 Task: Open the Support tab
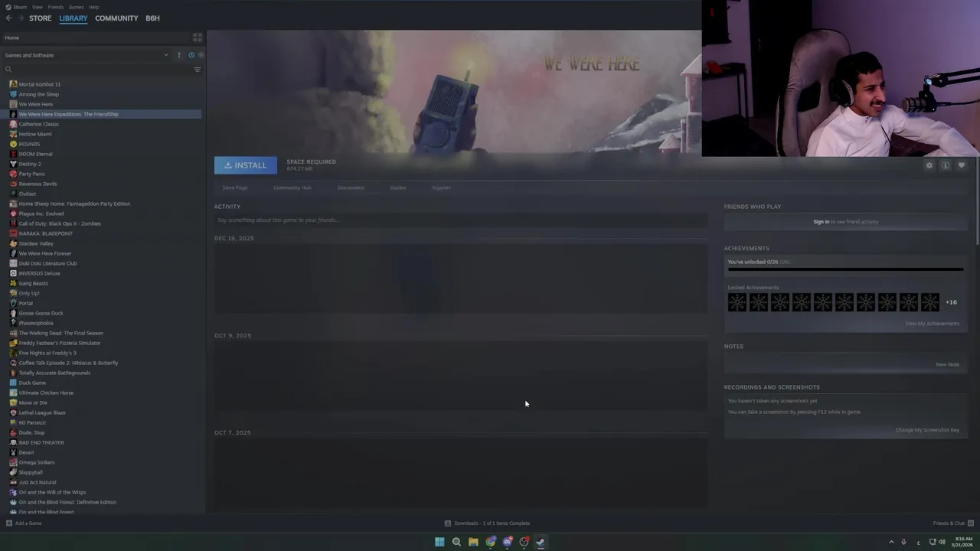(441, 187)
